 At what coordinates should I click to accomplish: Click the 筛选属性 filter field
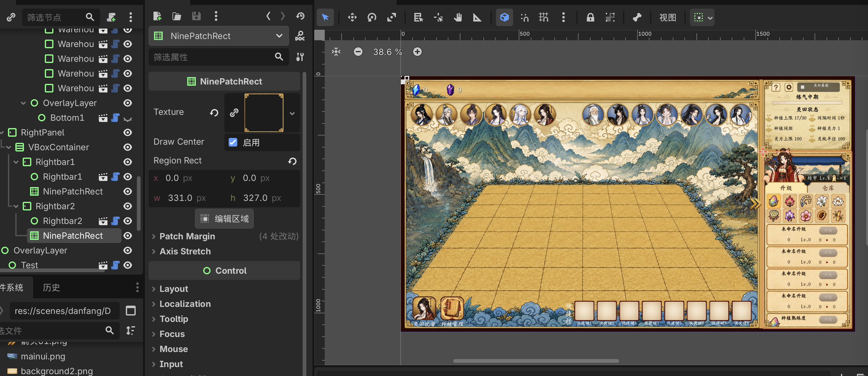[219, 57]
